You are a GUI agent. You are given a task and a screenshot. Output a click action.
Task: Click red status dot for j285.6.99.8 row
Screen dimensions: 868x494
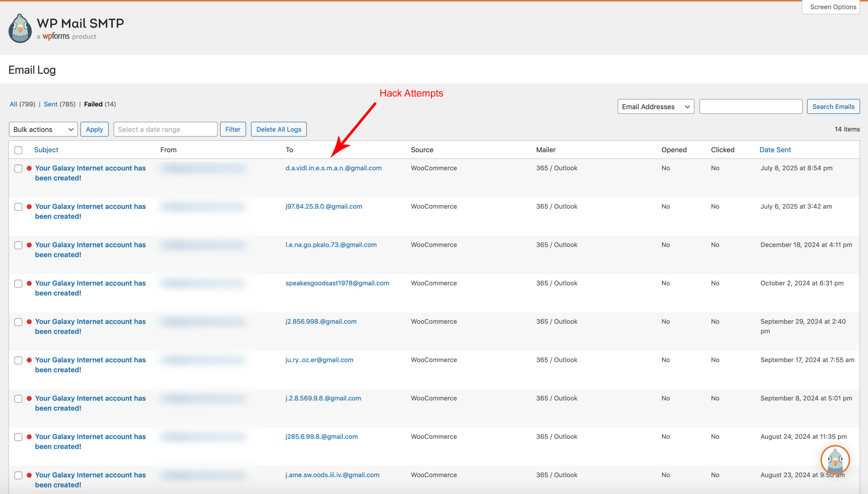(29, 437)
